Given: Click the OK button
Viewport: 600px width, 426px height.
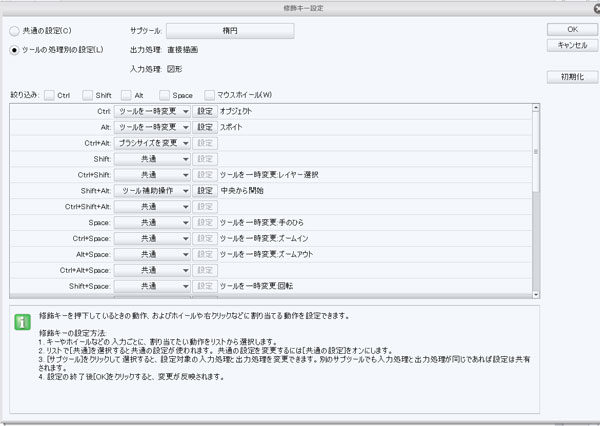Looking at the screenshot, I should [572, 29].
